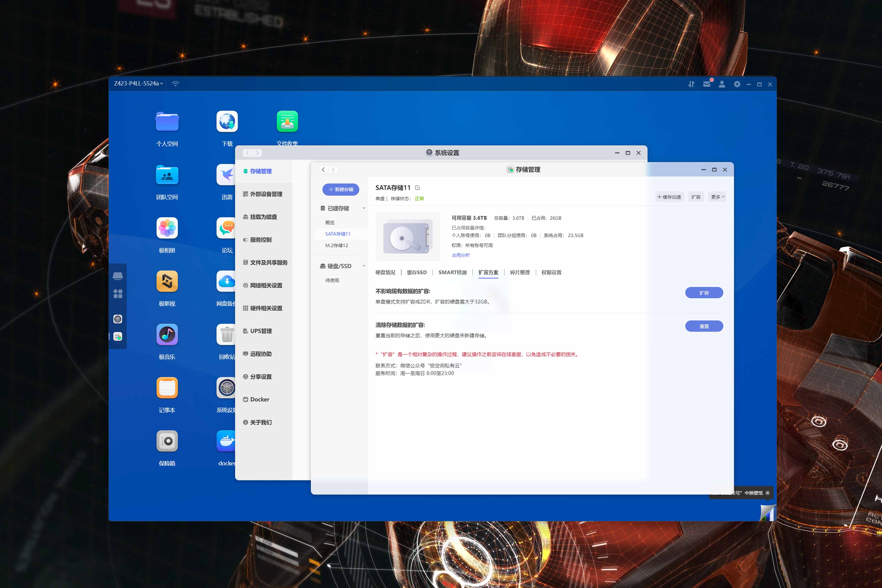Open 挂载为磁盘 in 系统设置 sidebar
This screenshot has height=588, width=882.
point(264,217)
